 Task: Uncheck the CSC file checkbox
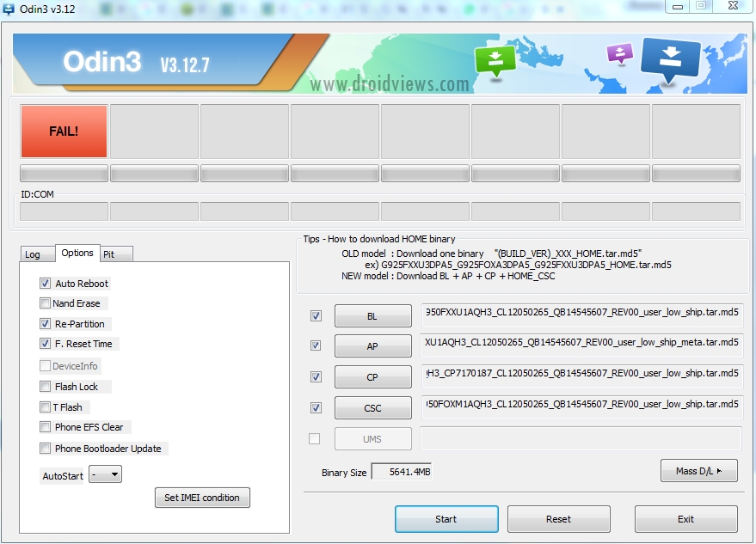click(x=316, y=408)
